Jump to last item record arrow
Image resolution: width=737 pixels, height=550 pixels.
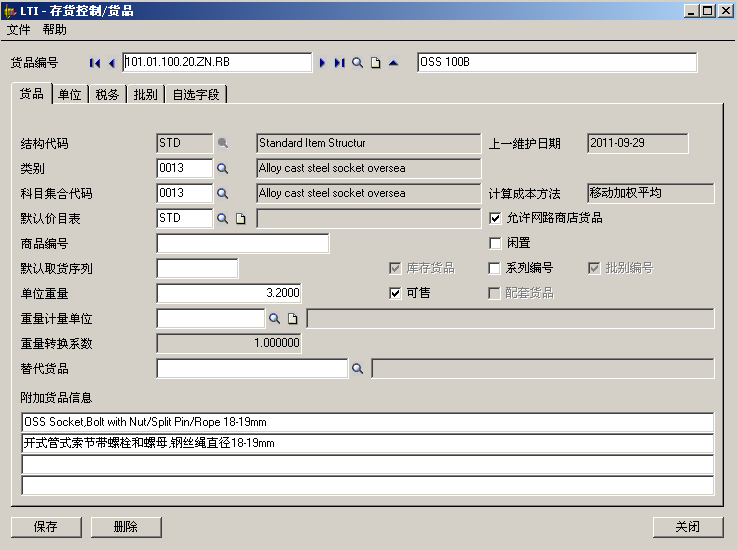click(x=340, y=63)
